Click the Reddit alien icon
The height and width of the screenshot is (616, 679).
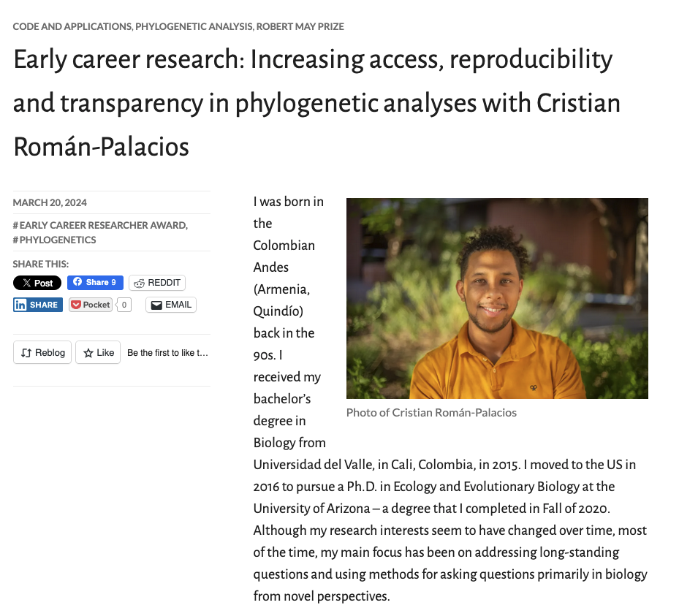[139, 283]
